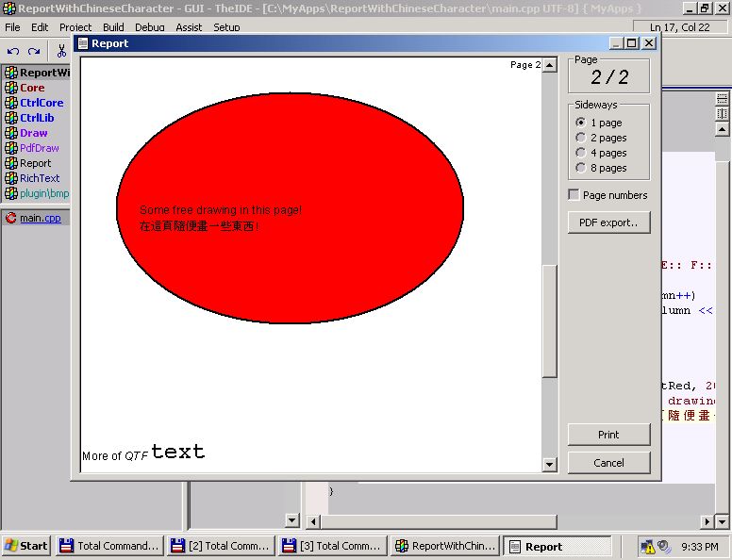Image resolution: width=732 pixels, height=560 pixels.
Task: Select the PdfDraw package
Action: click(39, 148)
